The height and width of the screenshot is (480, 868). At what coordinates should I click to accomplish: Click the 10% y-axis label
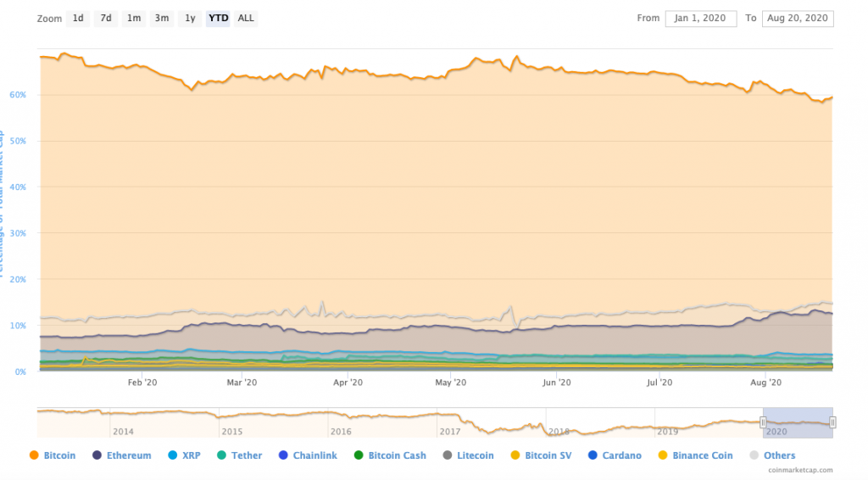(18, 326)
